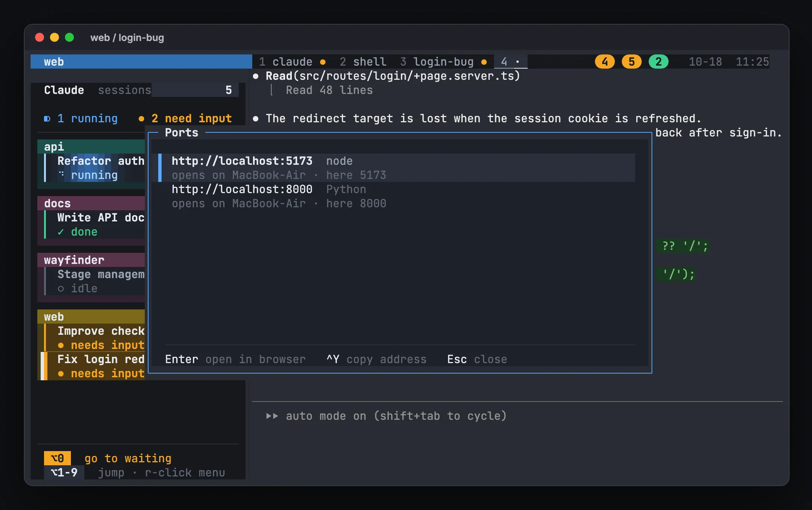Click the orange badge showing 4
The height and width of the screenshot is (510, 812).
click(605, 62)
